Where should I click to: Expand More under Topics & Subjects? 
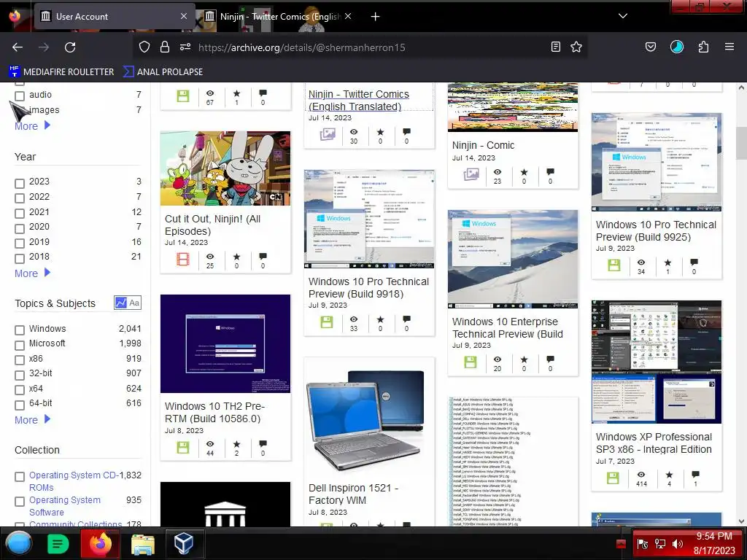pyautogui.click(x=32, y=420)
